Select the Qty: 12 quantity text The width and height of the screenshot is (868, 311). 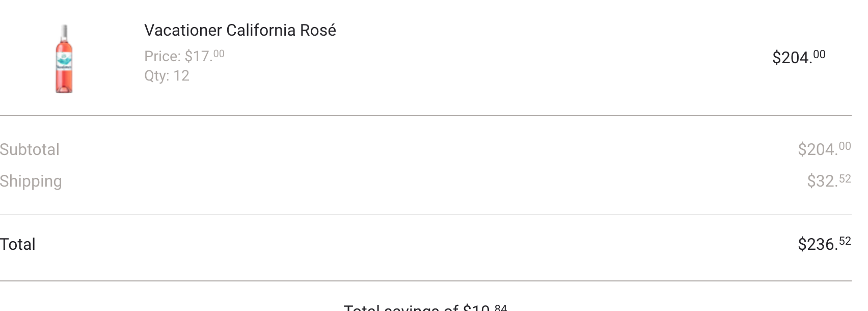[x=167, y=75]
